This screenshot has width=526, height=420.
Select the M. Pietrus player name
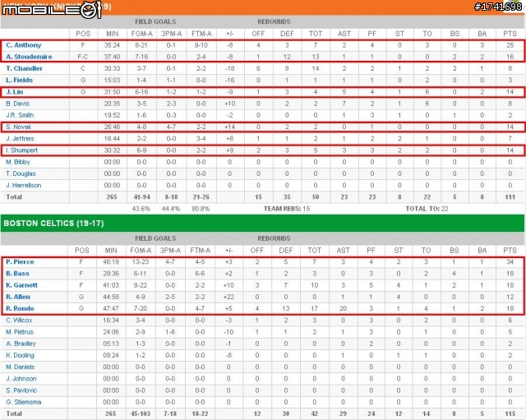(x=20, y=332)
